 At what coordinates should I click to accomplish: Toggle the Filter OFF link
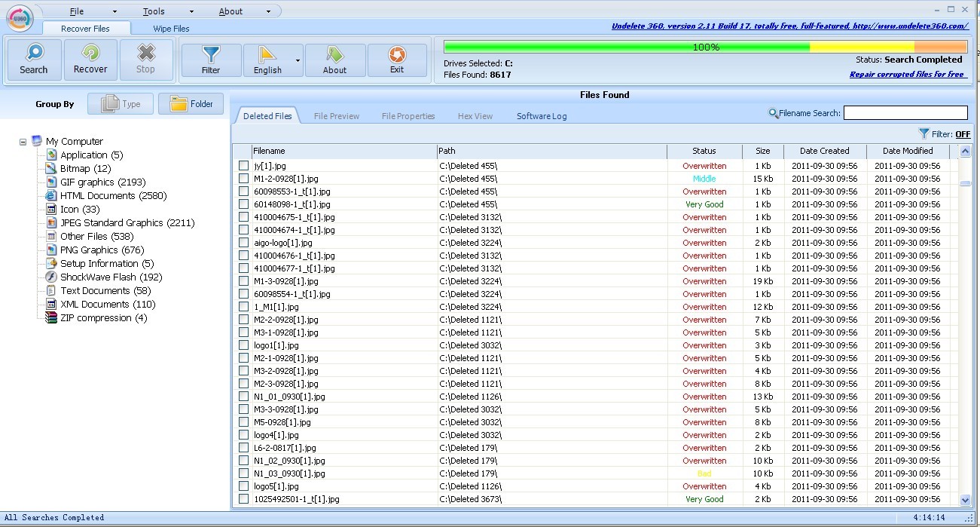point(962,134)
